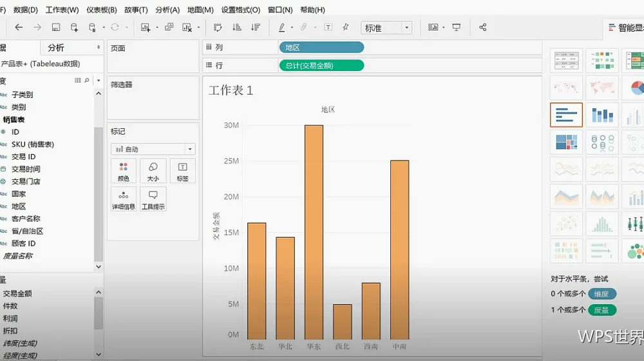This screenshot has height=361, width=644.
Task: Open the 分析 tab options arrow
Action: click(x=99, y=47)
